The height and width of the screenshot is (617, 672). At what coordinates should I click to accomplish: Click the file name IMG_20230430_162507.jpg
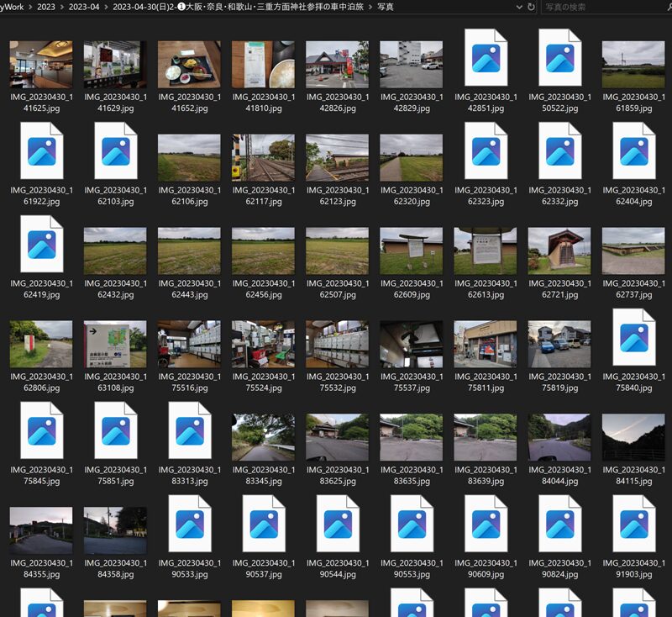(x=338, y=289)
